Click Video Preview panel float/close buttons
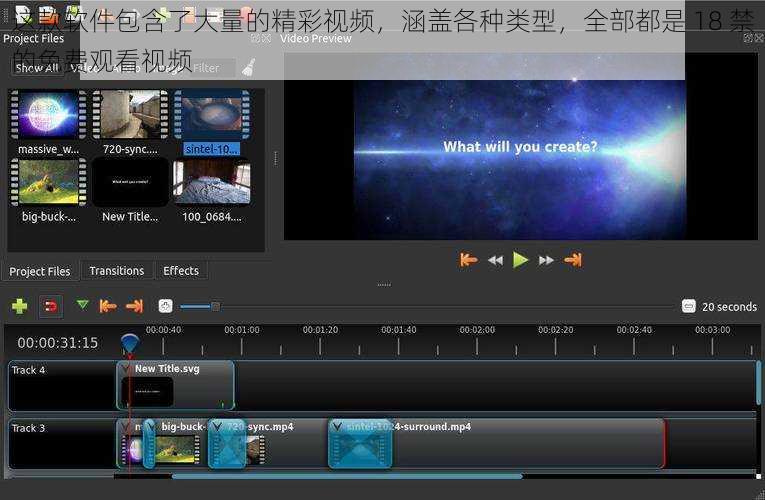The width and height of the screenshot is (765, 500). tap(755, 38)
